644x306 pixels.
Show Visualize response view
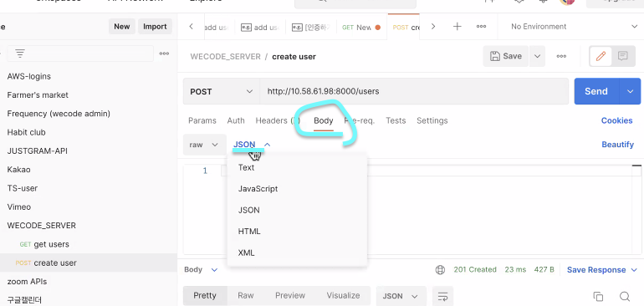click(x=343, y=296)
